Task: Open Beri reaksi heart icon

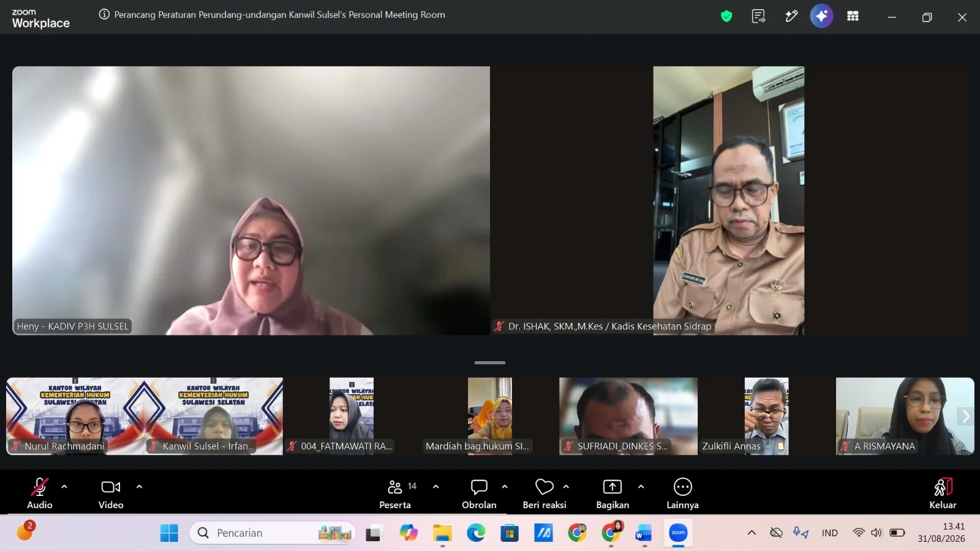Action: (x=545, y=493)
